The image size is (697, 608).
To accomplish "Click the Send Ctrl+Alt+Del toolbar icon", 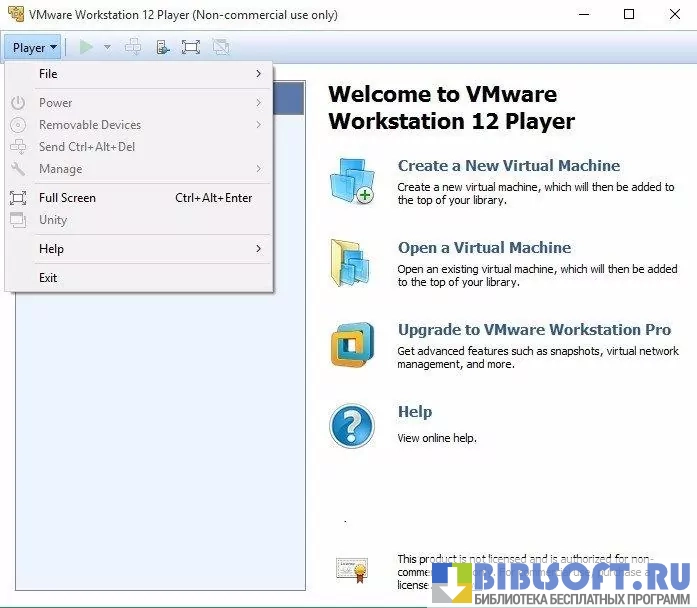I will pyautogui.click(x=133, y=47).
